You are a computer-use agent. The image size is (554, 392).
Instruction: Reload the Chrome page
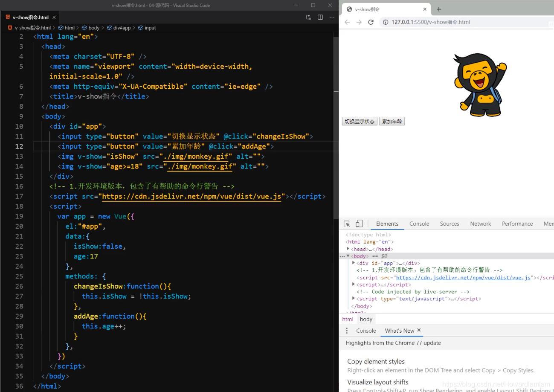click(x=371, y=22)
